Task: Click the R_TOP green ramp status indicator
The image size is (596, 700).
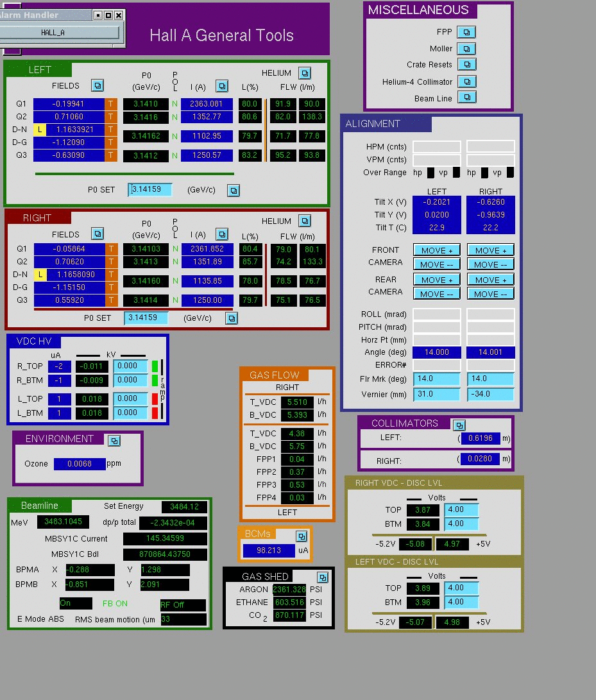Action: pyautogui.click(x=155, y=366)
